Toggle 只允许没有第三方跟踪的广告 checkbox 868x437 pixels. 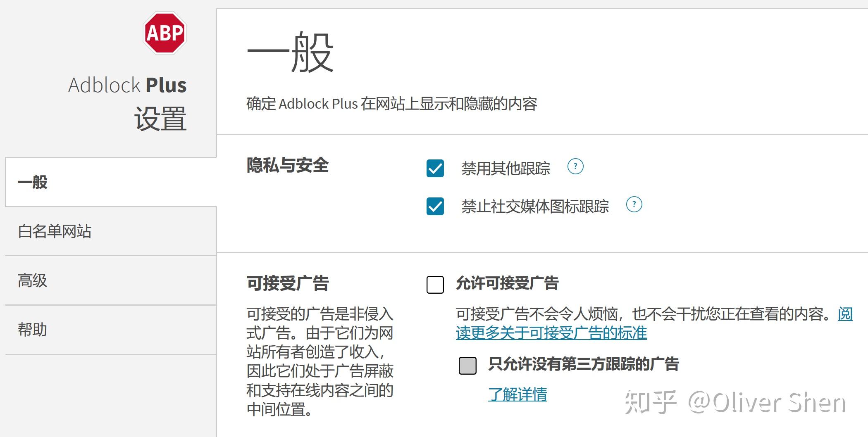467,366
